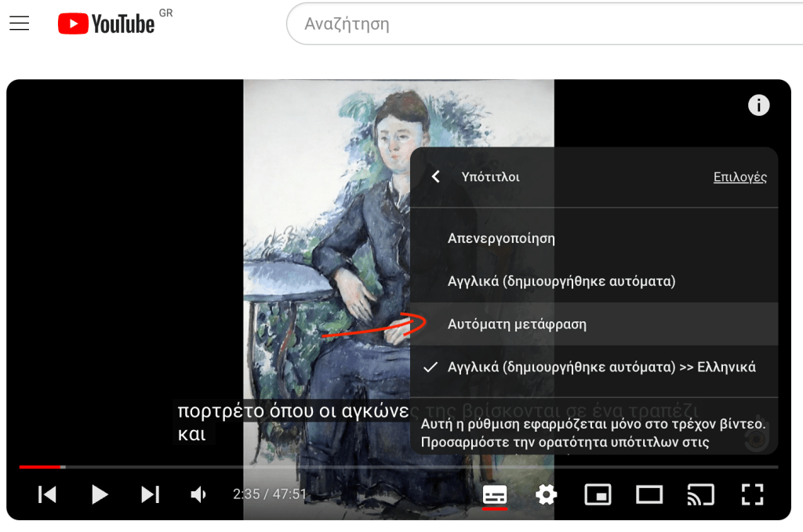
Task: Click the YouTube logo
Action: click(107, 24)
